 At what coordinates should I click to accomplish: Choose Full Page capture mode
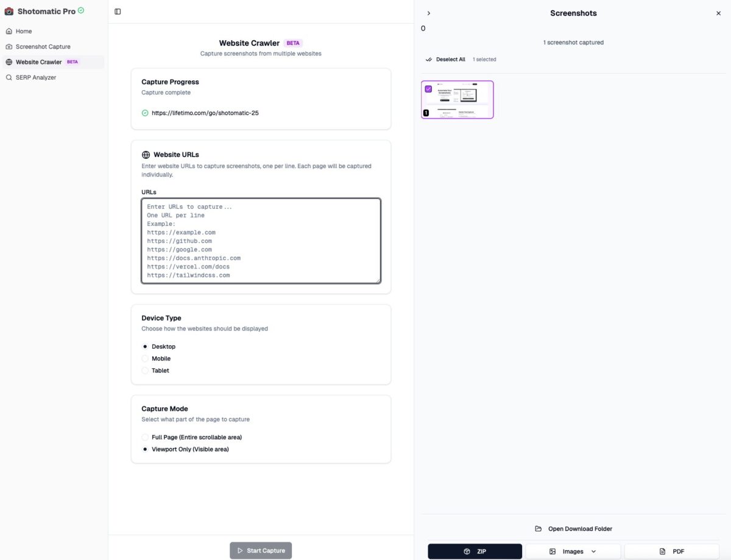(145, 437)
